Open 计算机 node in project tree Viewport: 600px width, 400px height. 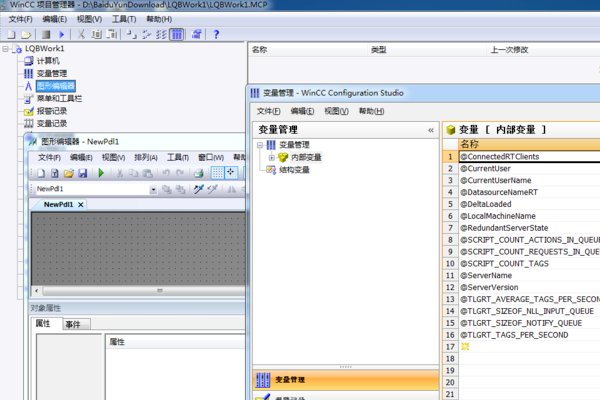(48, 61)
